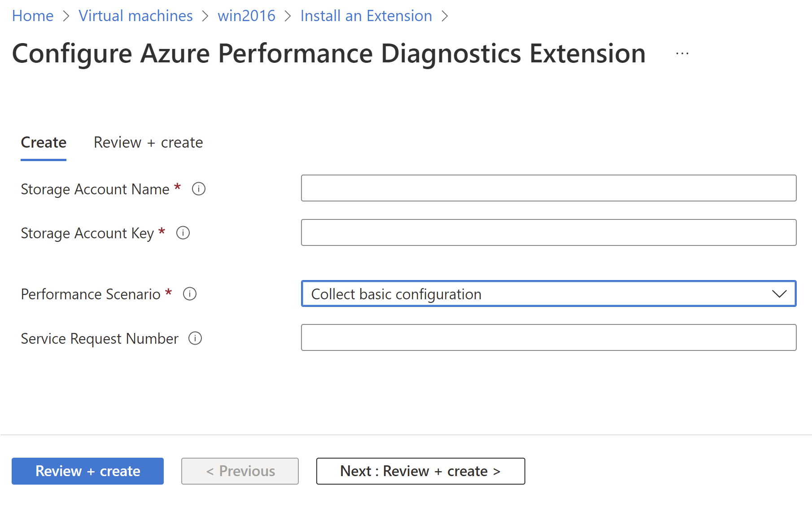Click the Service Request Number info icon
The height and width of the screenshot is (512, 812).
click(x=195, y=338)
